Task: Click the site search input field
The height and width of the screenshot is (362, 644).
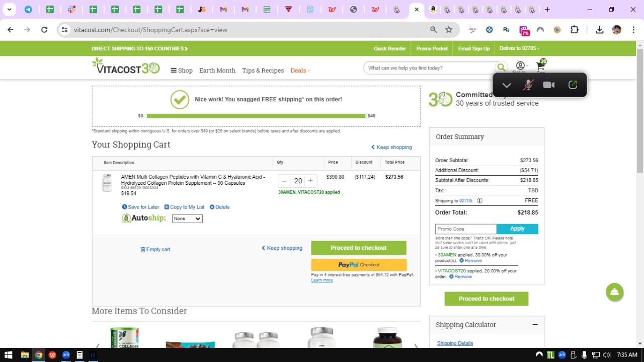Action: click(429, 68)
